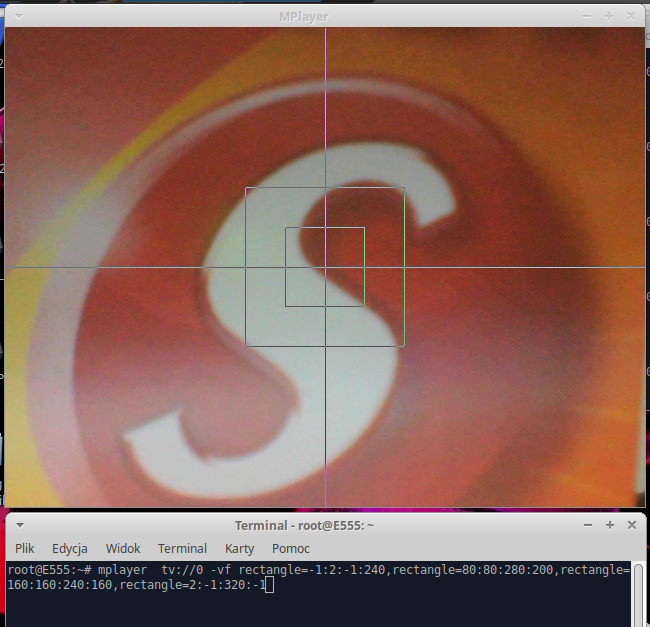Open the Edycja menu in Terminal
This screenshot has height=627, width=650.
point(70,548)
